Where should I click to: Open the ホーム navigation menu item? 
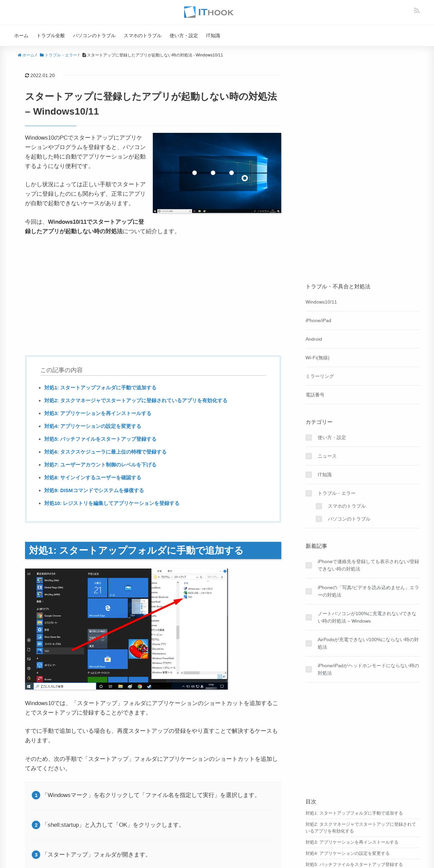tap(21, 35)
